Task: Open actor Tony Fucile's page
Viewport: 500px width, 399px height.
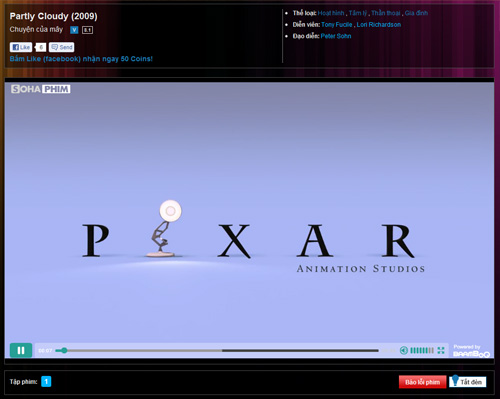Action: point(337,25)
